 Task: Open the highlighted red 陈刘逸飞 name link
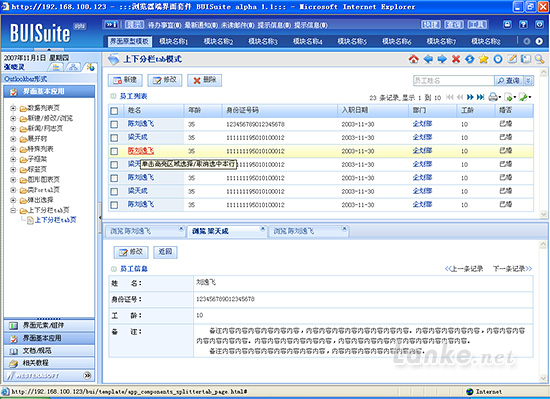[141, 151]
